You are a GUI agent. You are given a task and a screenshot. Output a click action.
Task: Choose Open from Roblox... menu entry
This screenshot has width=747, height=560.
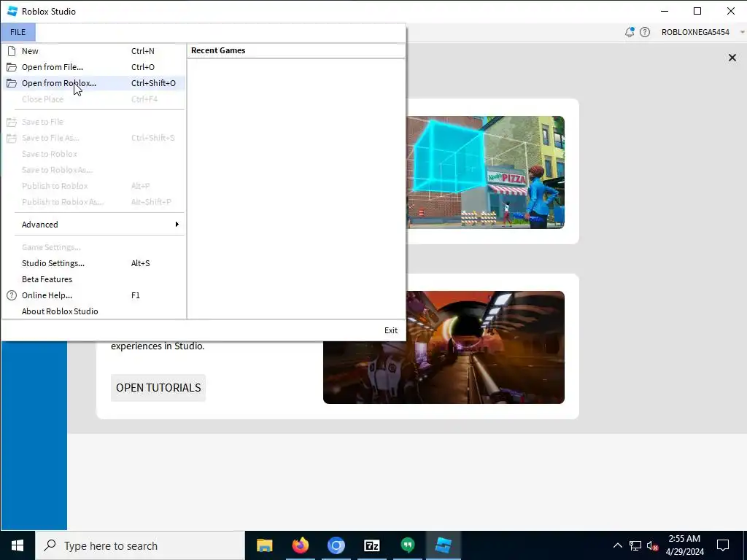(x=94, y=83)
